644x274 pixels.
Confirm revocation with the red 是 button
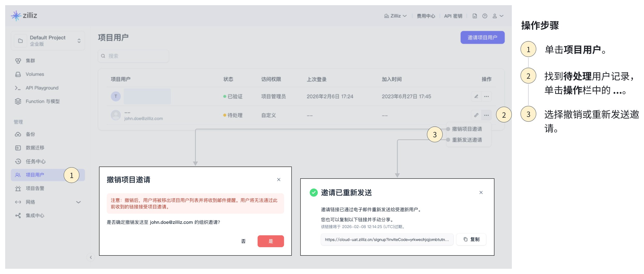[x=270, y=241]
